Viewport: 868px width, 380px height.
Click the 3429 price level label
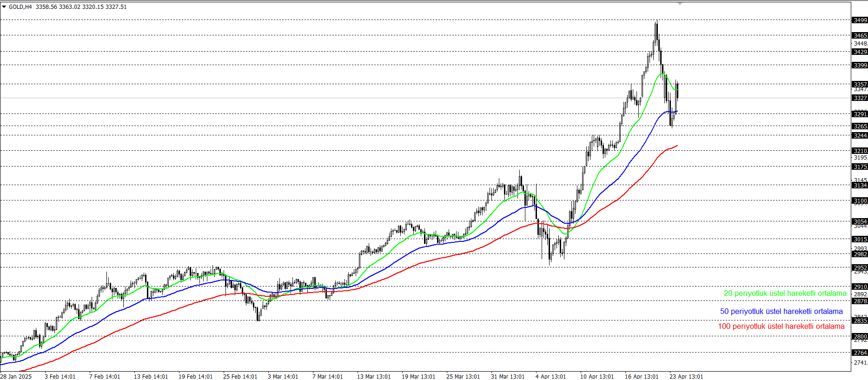coord(860,52)
